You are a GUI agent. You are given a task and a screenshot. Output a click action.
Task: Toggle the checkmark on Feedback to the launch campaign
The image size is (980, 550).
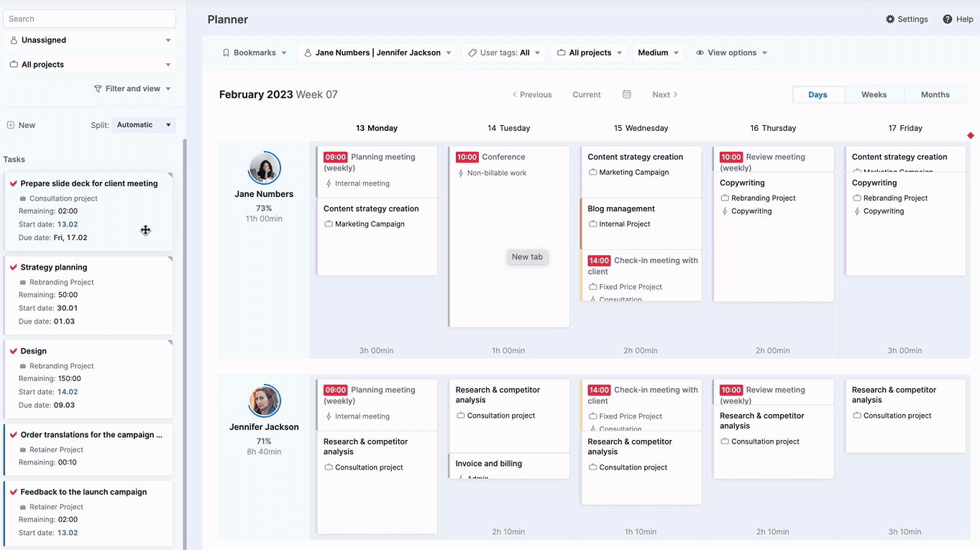[14, 492]
